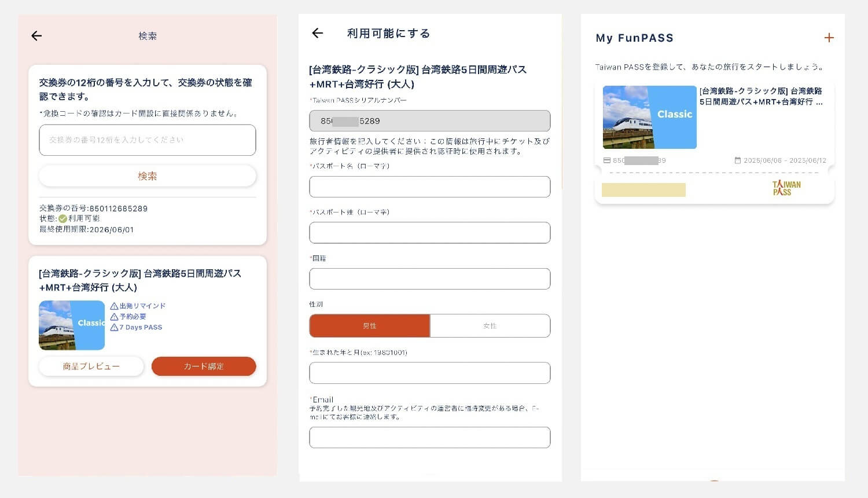Select 女性 gender option
868x498 pixels.
pyautogui.click(x=490, y=326)
